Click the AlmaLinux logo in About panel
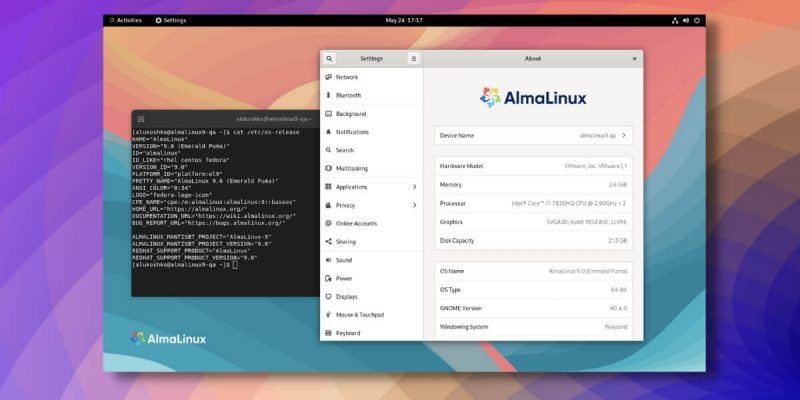Screen dimensions: 800x400 pyautogui.click(x=533, y=97)
